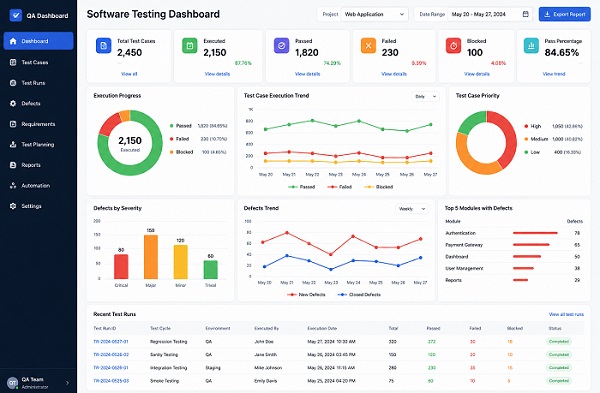The width and height of the screenshot is (600, 393).
Task: Click View all under Total Test Cases
Action: pyautogui.click(x=129, y=74)
